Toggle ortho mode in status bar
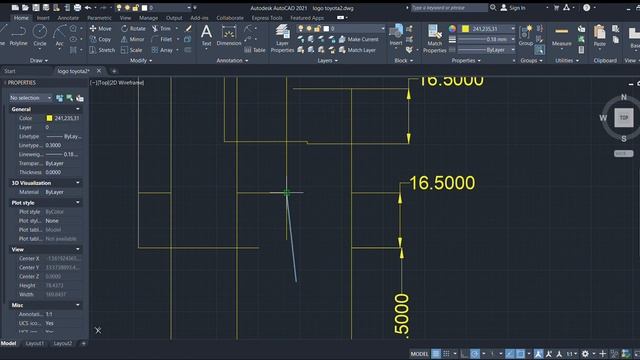 (x=464, y=353)
